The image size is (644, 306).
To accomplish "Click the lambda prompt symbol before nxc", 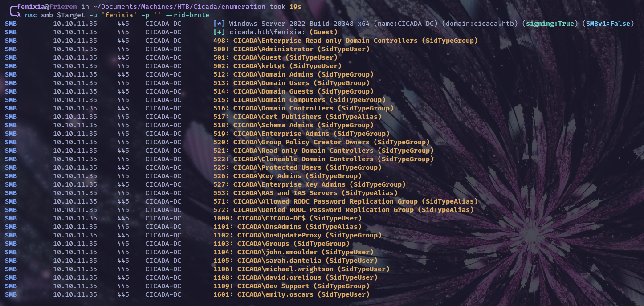I will pos(19,15).
